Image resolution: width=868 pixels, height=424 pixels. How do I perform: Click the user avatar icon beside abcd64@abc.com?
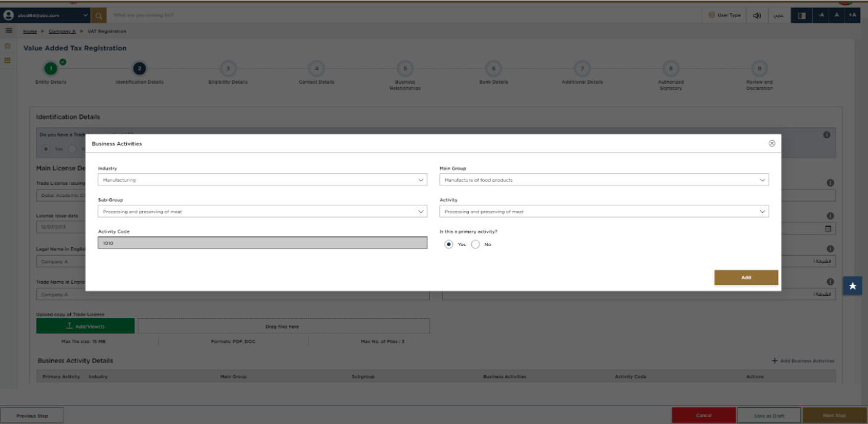click(x=9, y=15)
